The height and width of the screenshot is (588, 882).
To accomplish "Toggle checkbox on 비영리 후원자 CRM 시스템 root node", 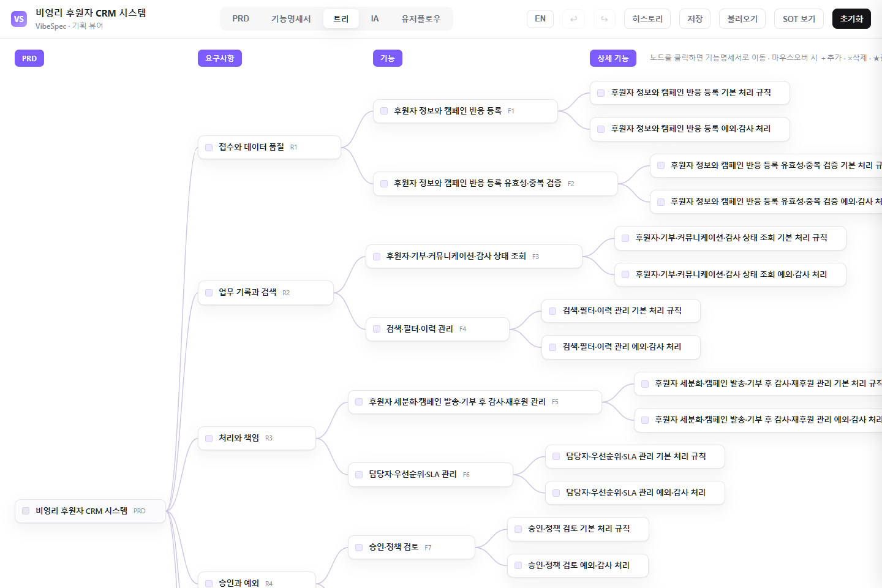I will 26,511.
